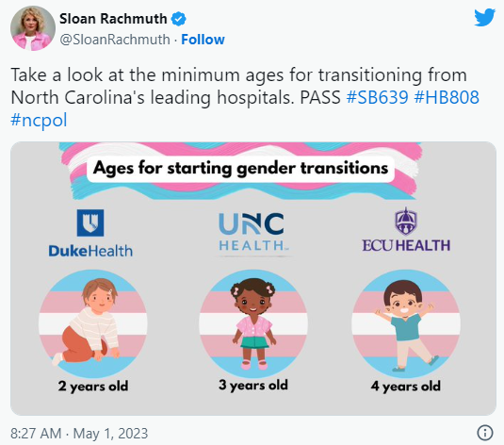Click the boy in teal shirt illustration
This screenshot has width=504, height=445.
coord(405,325)
